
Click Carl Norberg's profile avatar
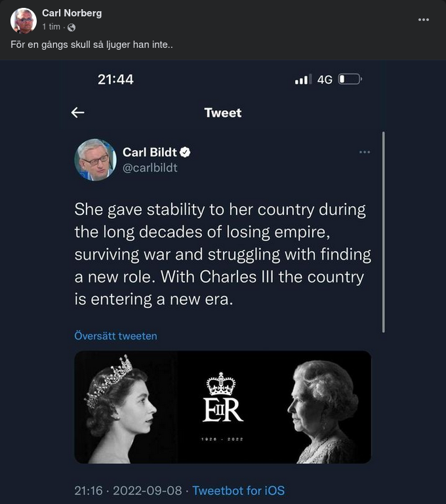24,21
